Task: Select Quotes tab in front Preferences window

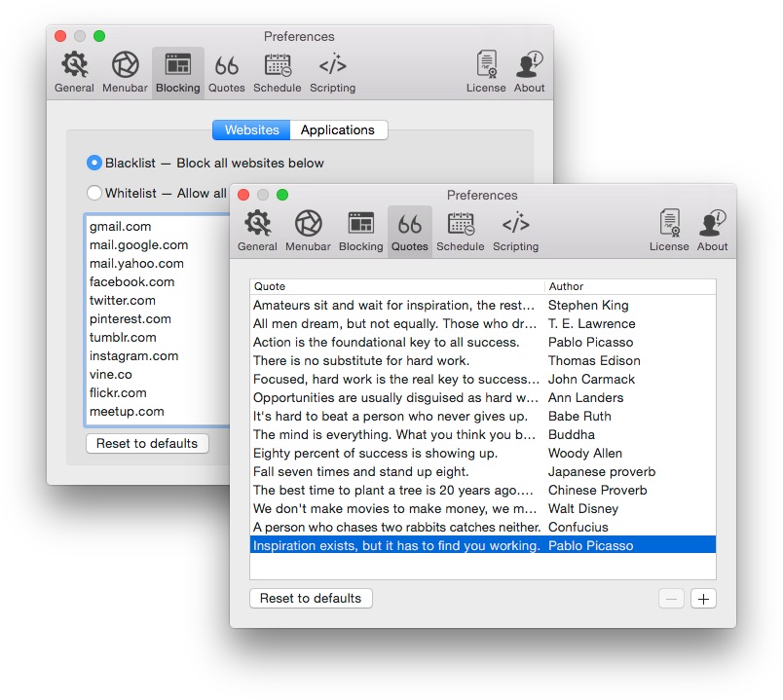Action: click(x=409, y=231)
